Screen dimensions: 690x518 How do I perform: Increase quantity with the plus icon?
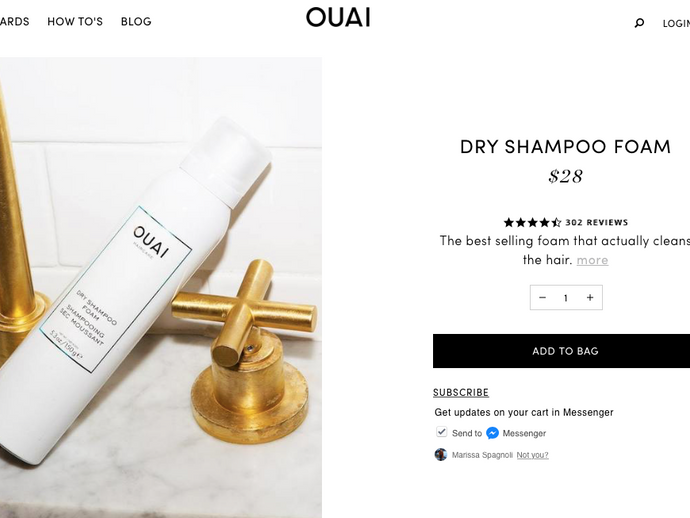(590, 298)
